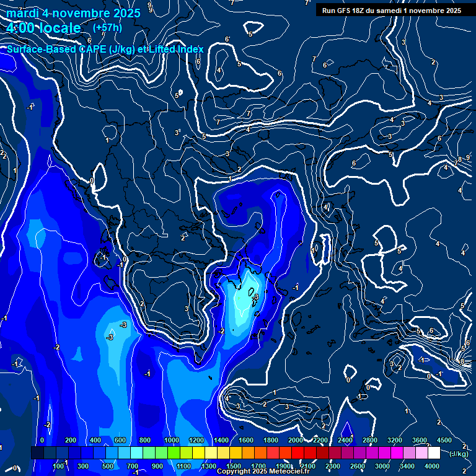Click the 1000 value on the legend scale
This screenshot has height=476, width=476.
coord(170,440)
